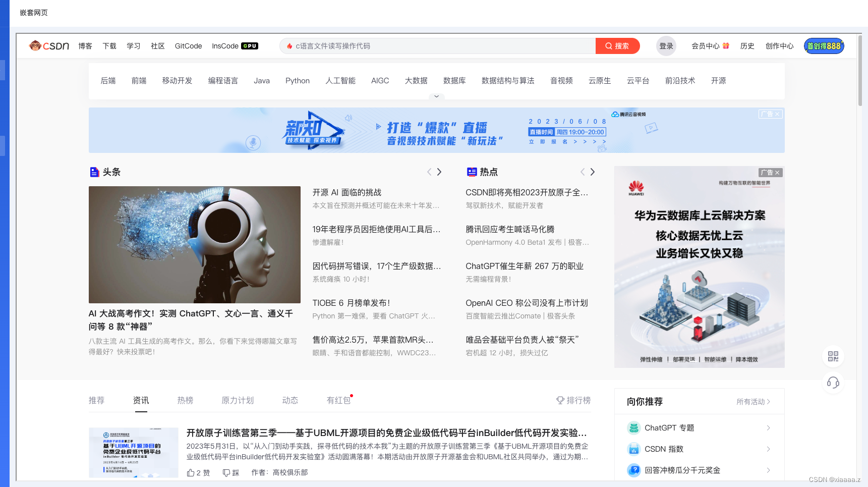868x487 pixels.
Task: Expand the ChatGPT 专题 recommendation item
Action: pos(769,427)
